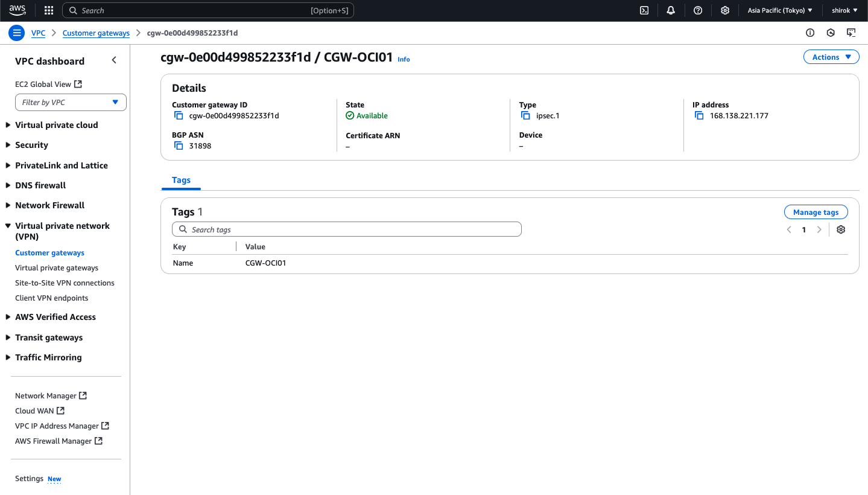This screenshot has height=495, width=868.
Task: Go to next tags page
Action: [819, 229]
